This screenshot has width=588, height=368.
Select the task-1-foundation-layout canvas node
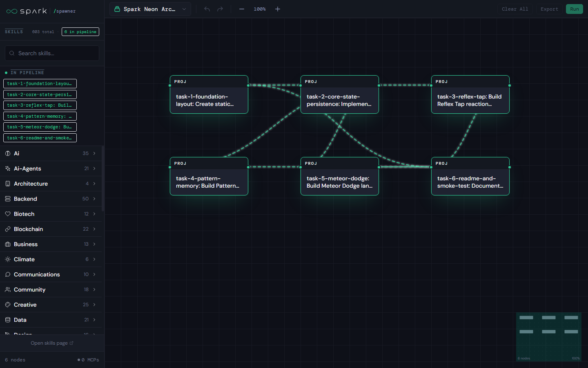tap(209, 94)
